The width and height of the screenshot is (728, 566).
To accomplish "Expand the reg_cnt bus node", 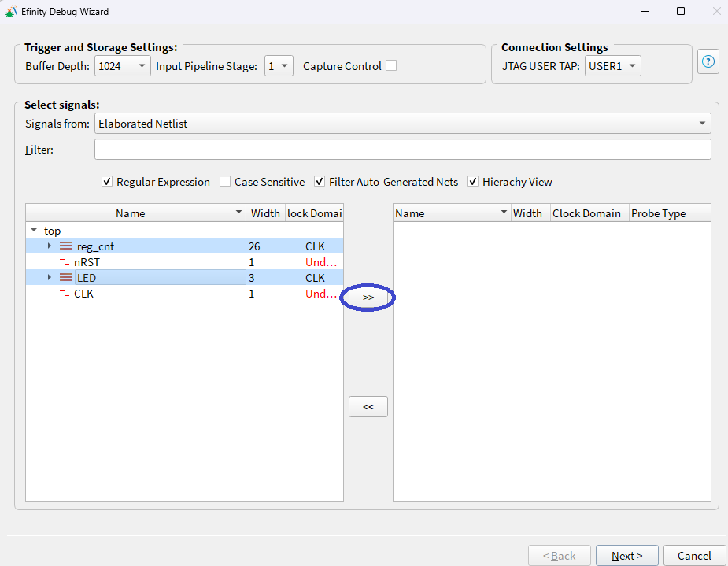I will pyautogui.click(x=50, y=246).
